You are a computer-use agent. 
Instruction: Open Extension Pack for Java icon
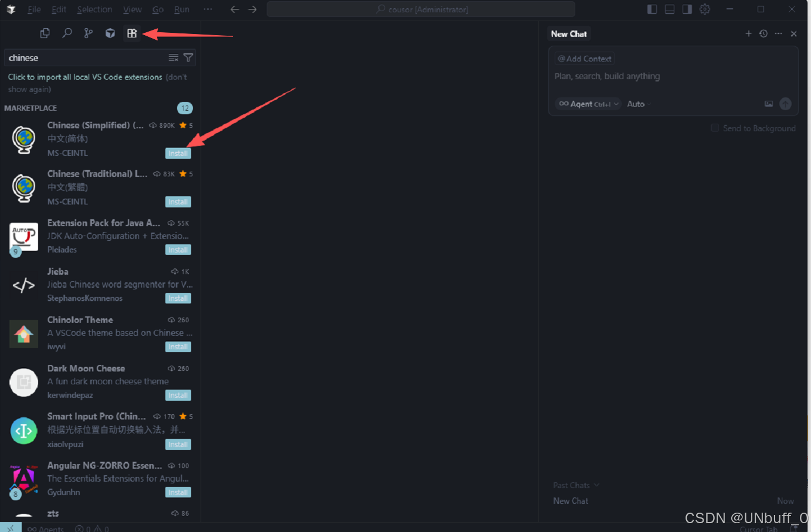tap(24, 237)
